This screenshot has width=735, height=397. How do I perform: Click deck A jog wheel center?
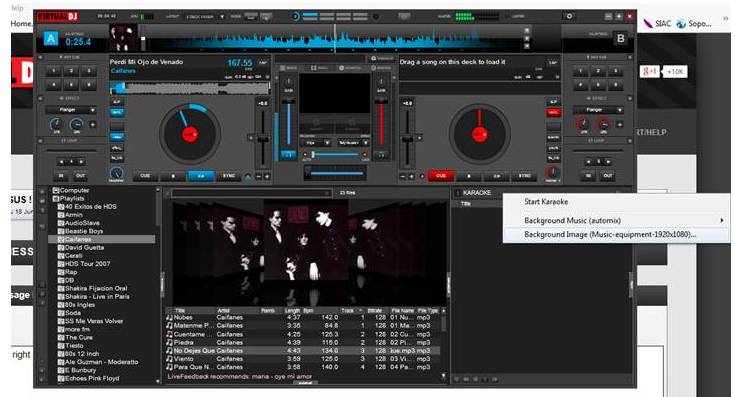click(x=189, y=134)
